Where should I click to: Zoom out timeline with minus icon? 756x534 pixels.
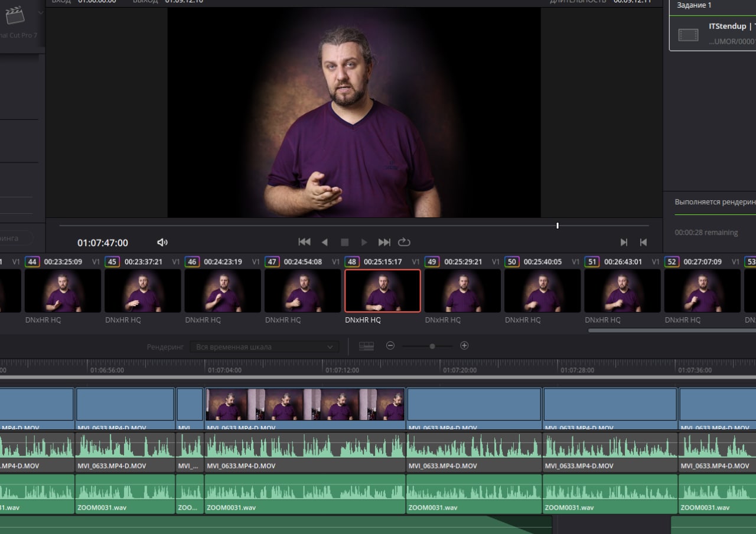[390, 346]
